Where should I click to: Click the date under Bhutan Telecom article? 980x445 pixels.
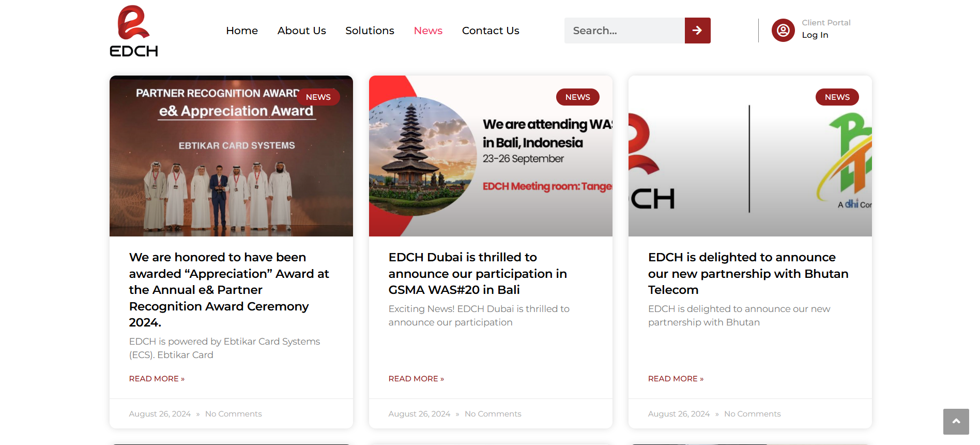[679, 414]
